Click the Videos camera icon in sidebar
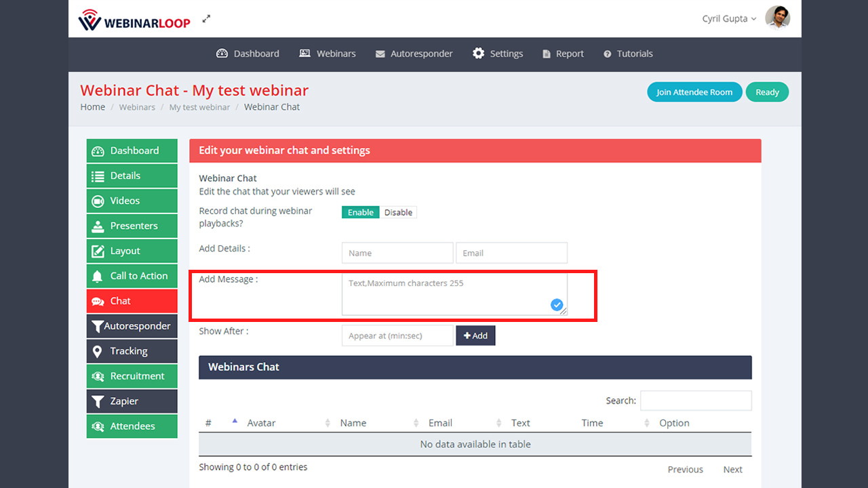The width and height of the screenshot is (868, 488). (x=98, y=201)
